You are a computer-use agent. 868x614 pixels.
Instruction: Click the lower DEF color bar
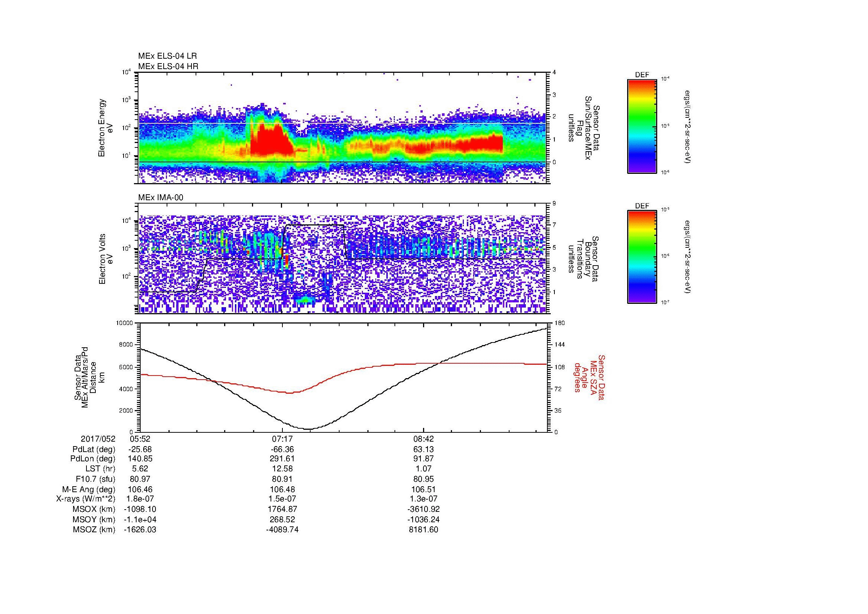(642, 257)
